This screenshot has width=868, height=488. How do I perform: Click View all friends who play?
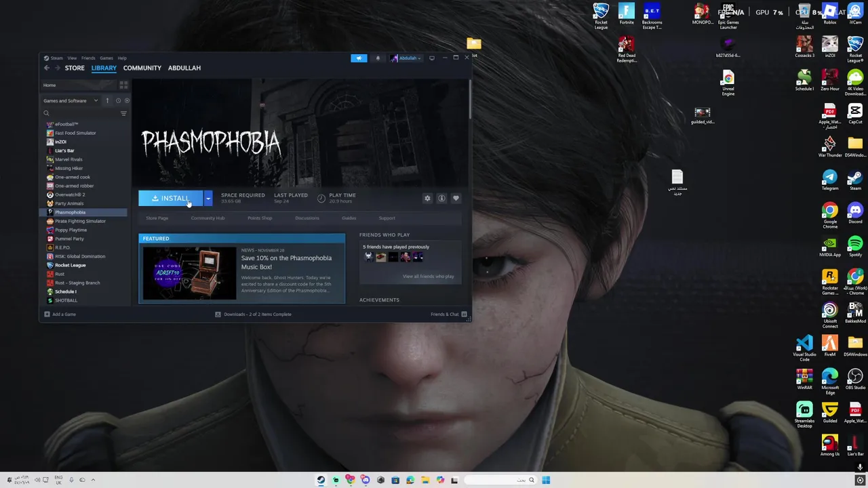[429, 277]
